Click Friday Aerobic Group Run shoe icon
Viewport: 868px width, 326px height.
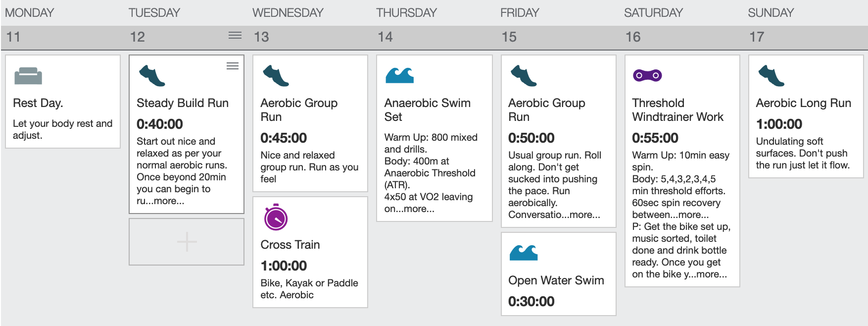(524, 76)
